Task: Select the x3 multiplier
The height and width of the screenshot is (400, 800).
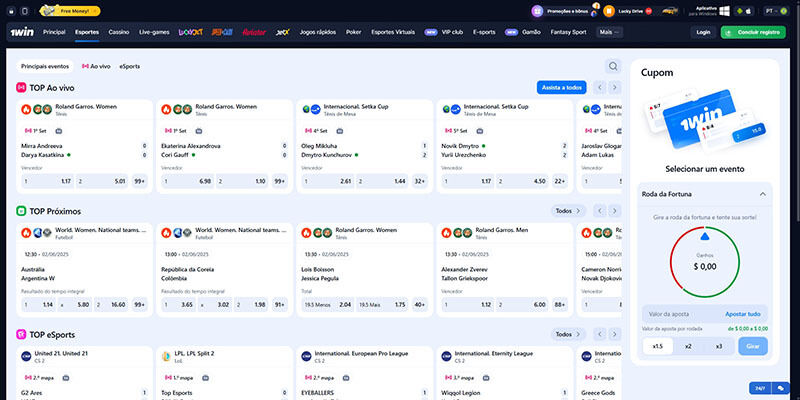Action: point(719,346)
